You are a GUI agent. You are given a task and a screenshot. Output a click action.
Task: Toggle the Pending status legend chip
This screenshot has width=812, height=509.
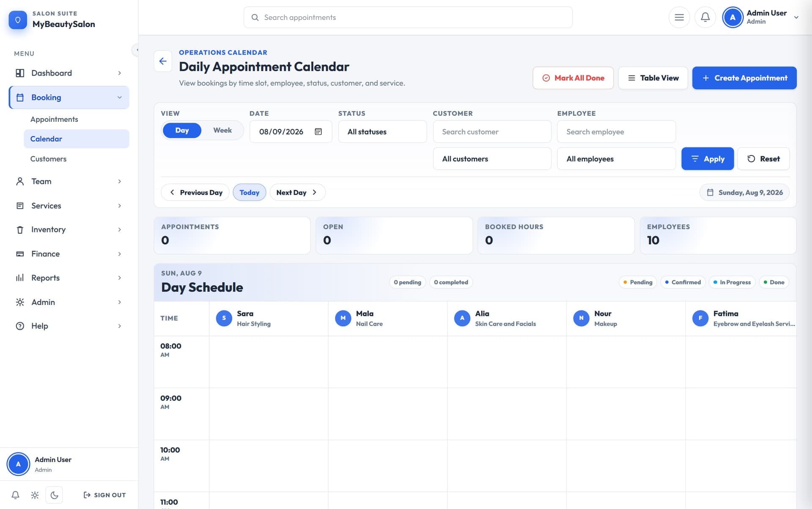[637, 282]
